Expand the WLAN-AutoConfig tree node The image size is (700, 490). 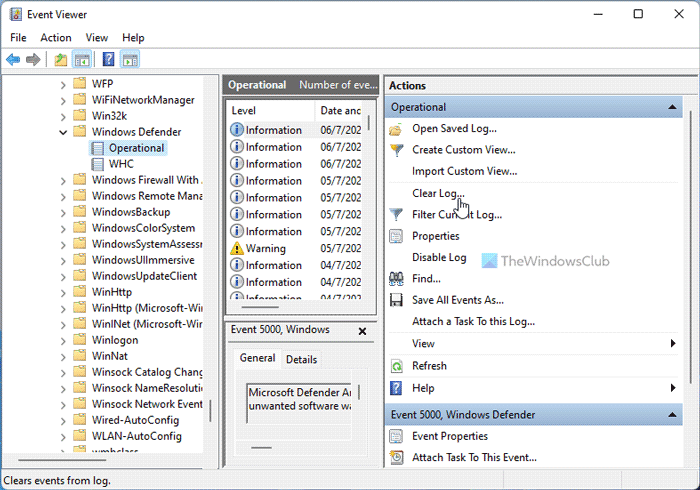[x=63, y=436]
